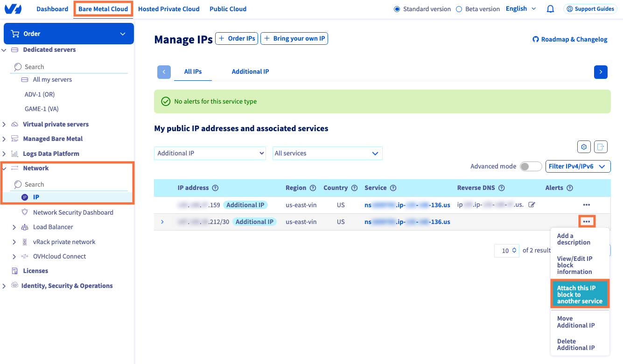Open the All services dropdown
This screenshot has height=364, width=623.
click(328, 154)
